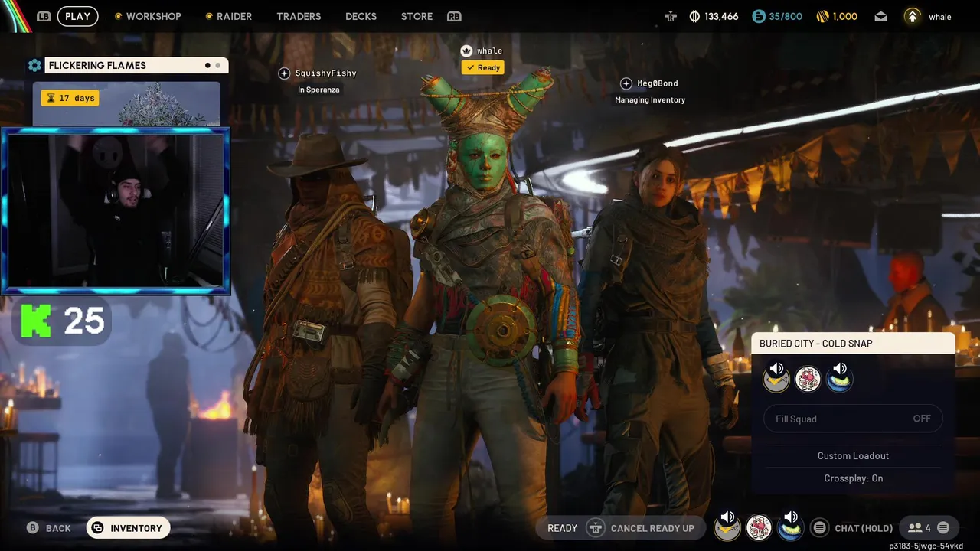Viewport: 980px width, 551px height.
Task: Select the SquishyFishy player name
Action: [x=325, y=73]
